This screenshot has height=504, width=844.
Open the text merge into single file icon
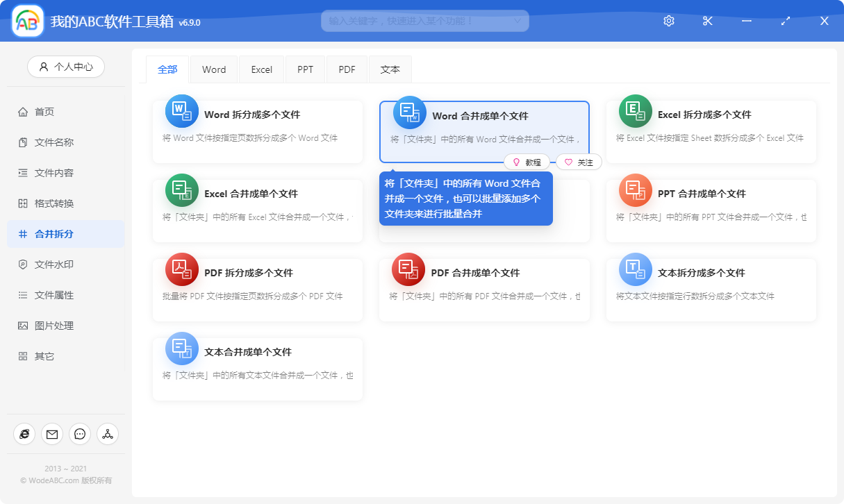(x=182, y=348)
